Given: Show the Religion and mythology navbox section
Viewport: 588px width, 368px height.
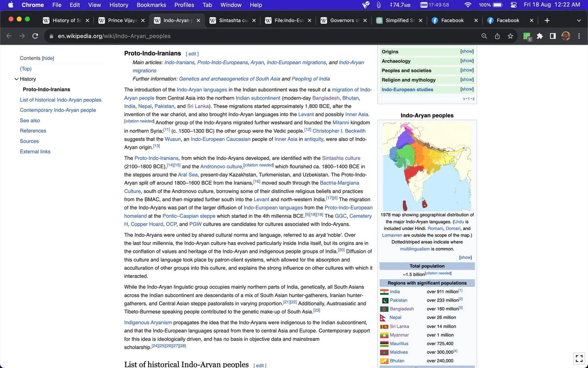Looking at the screenshot, I should [467, 80].
